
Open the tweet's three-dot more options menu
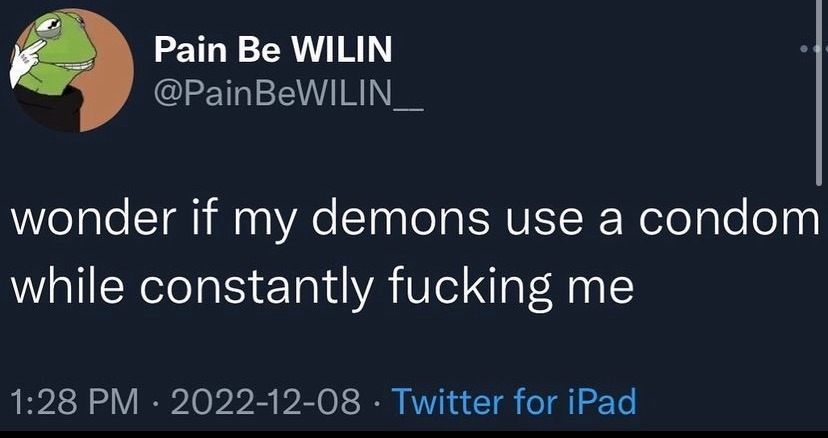(x=812, y=48)
